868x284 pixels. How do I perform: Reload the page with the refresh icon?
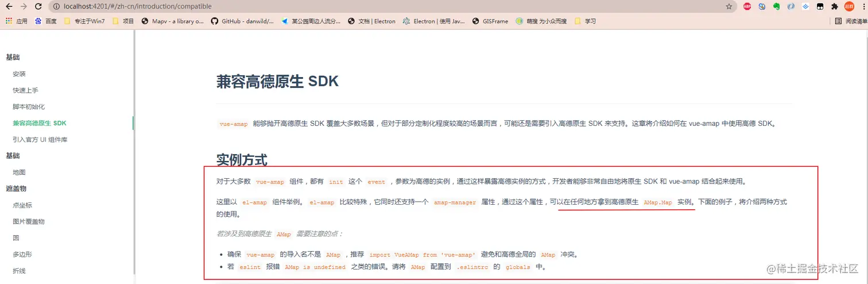(x=38, y=6)
